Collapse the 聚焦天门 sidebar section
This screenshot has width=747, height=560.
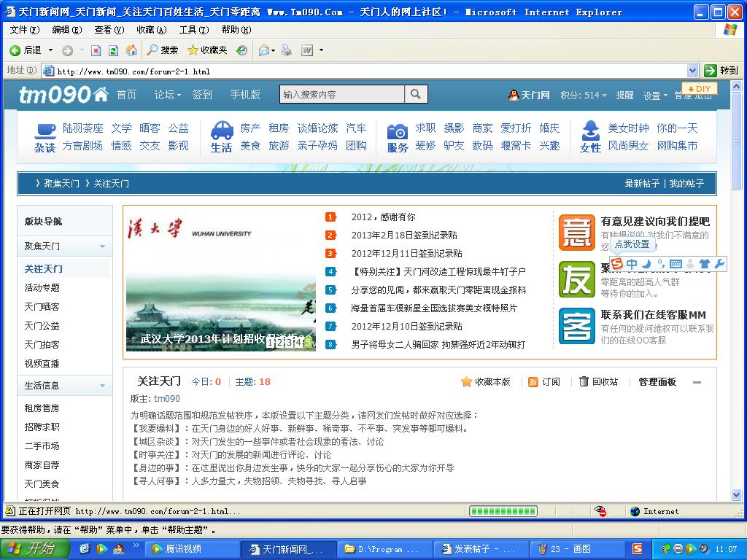point(102,246)
